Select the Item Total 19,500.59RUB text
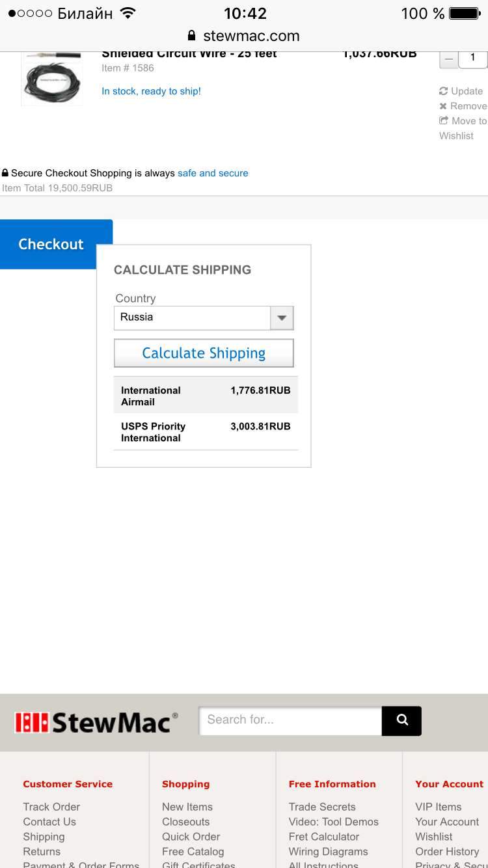 [x=57, y=188]
